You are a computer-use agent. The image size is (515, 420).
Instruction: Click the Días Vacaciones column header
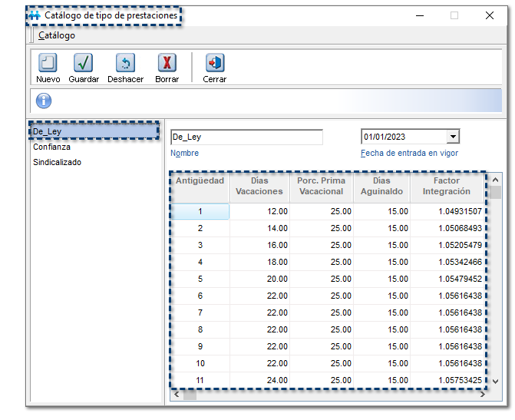[x=259, y=187]
